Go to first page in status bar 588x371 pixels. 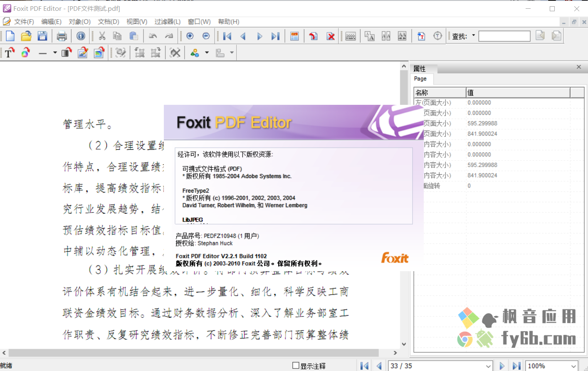(364, 366)
